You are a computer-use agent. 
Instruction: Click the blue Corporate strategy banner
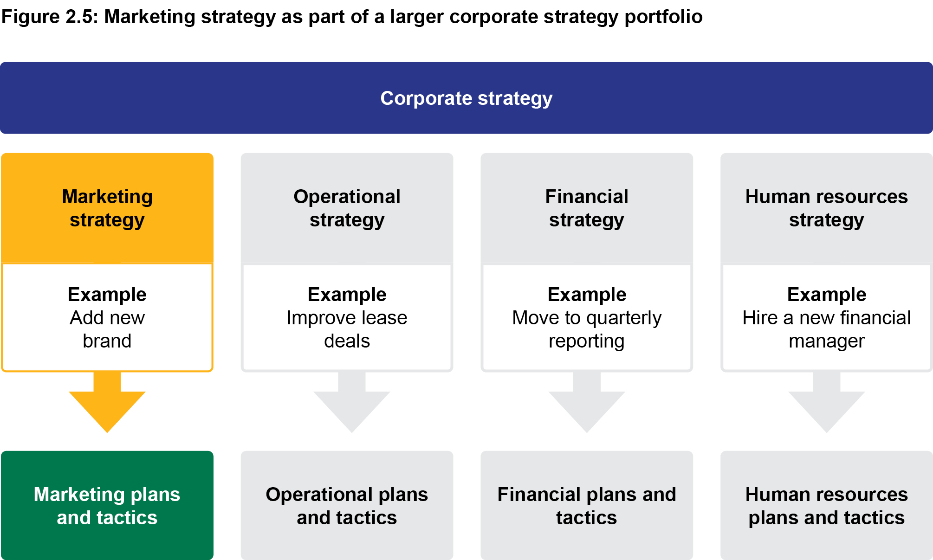pos(466,98)
